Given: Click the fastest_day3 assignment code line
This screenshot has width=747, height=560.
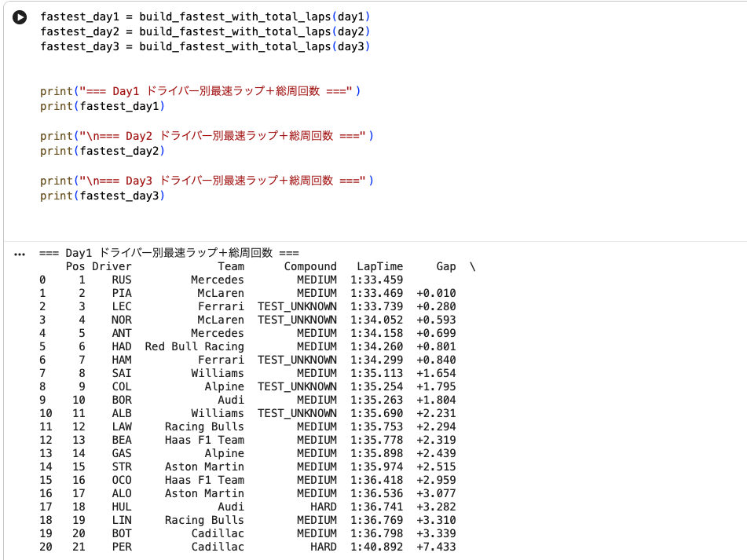Looking at the screenshot, I should pos(204,46).
